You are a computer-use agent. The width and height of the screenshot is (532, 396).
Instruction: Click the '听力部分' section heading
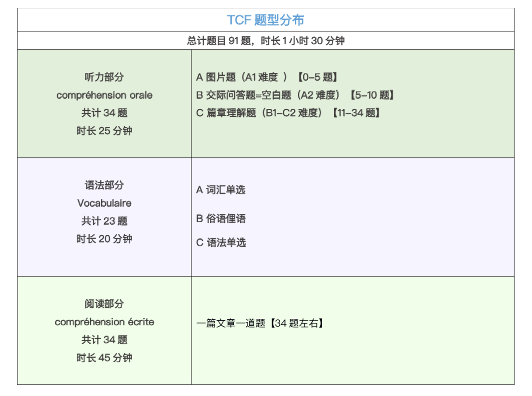tap(104, 77)
